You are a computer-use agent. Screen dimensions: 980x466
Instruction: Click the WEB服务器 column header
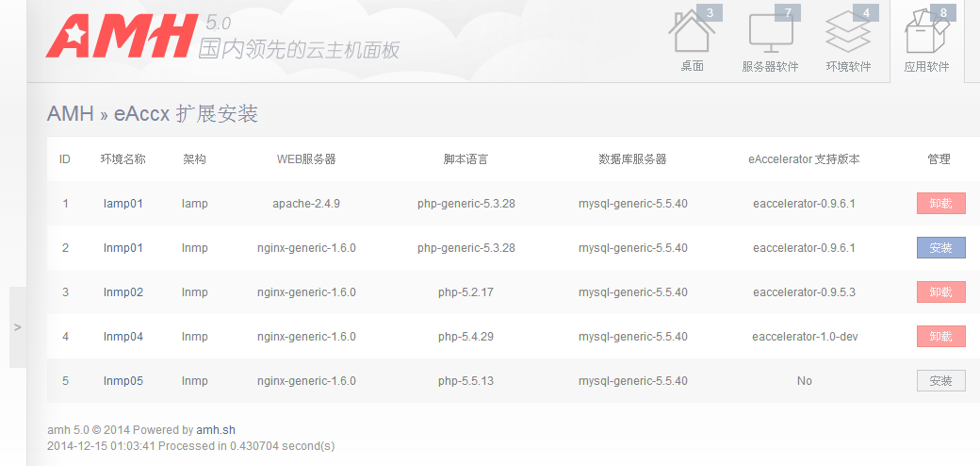[x=306, y=159]
